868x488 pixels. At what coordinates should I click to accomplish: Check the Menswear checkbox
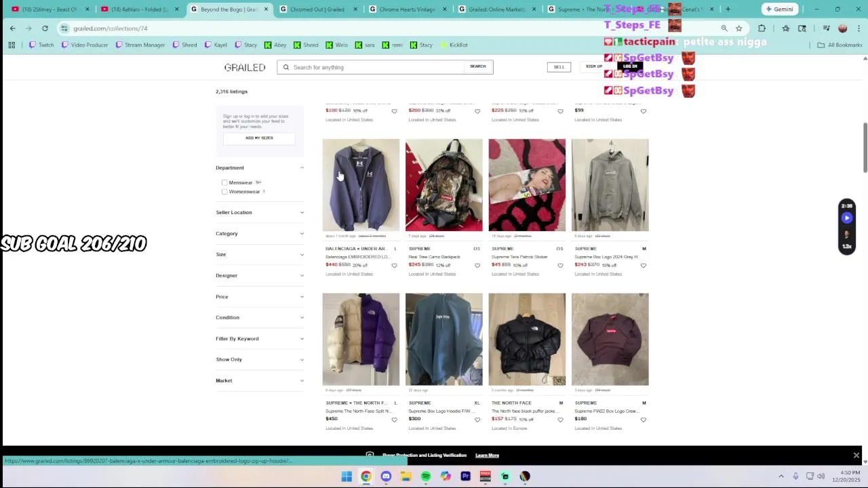pyautogui.click(x=224, y=182)
